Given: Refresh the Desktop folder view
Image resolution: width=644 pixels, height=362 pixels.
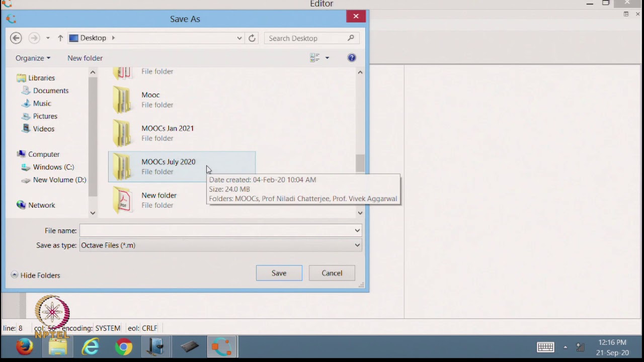Looking at the screenshot, I should point(252,38).
